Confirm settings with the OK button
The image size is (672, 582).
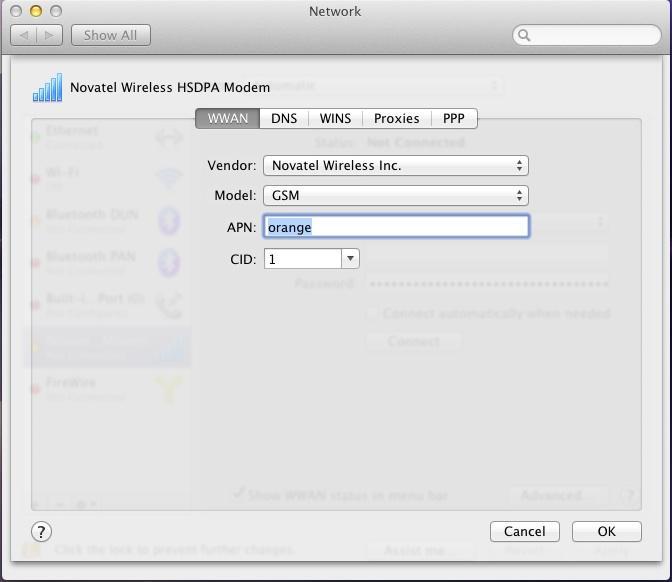coord(606,531)
